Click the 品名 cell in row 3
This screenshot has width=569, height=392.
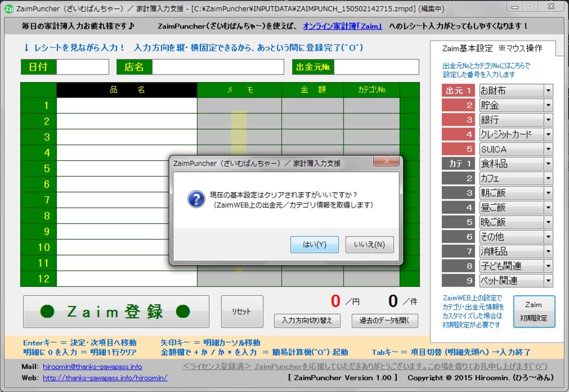127,137
